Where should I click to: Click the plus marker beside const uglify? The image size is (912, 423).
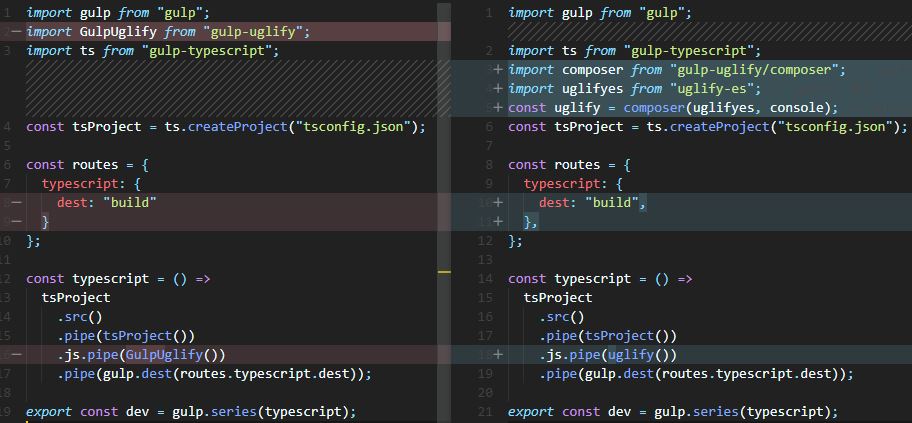click(497, 108)
